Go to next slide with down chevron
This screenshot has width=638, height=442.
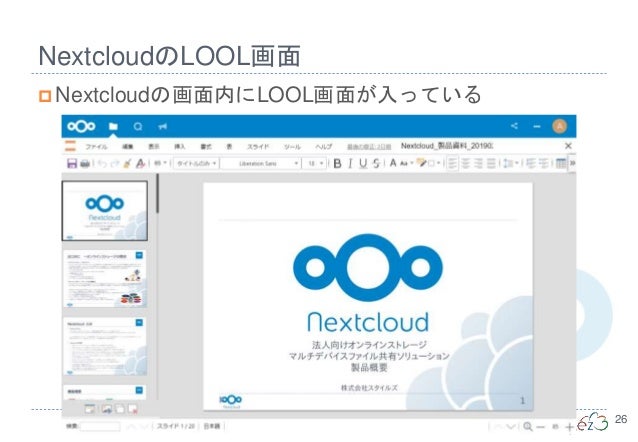[x=511, y=426]
